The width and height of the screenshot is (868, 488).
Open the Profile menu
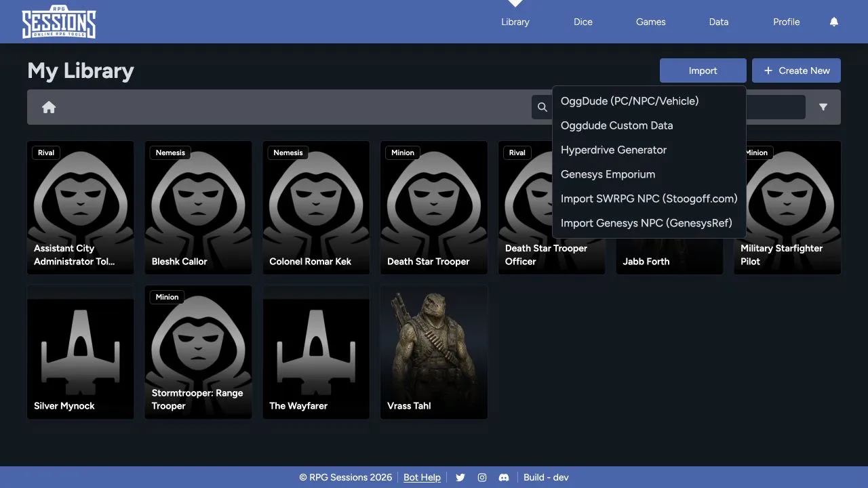point(787,22)
